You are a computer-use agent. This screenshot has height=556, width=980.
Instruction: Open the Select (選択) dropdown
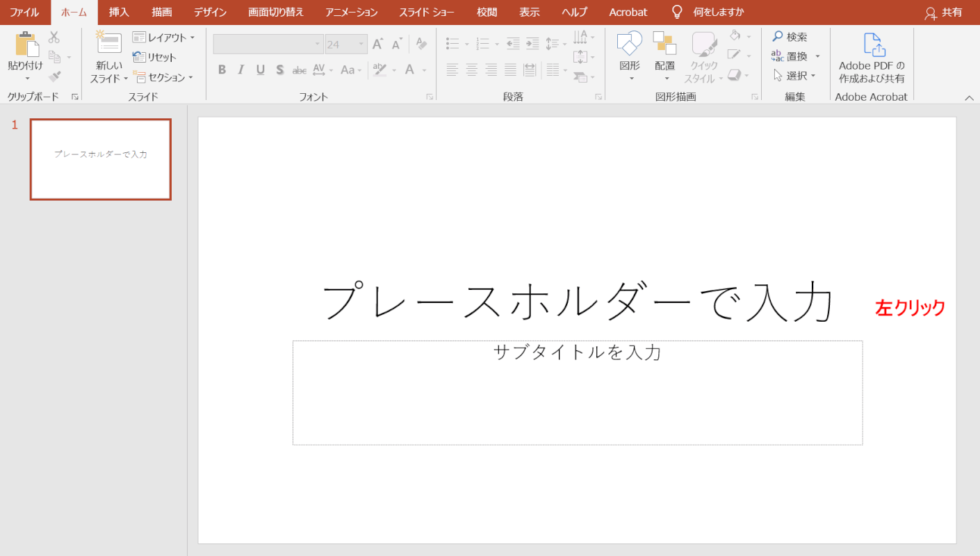tap(794, 76)
